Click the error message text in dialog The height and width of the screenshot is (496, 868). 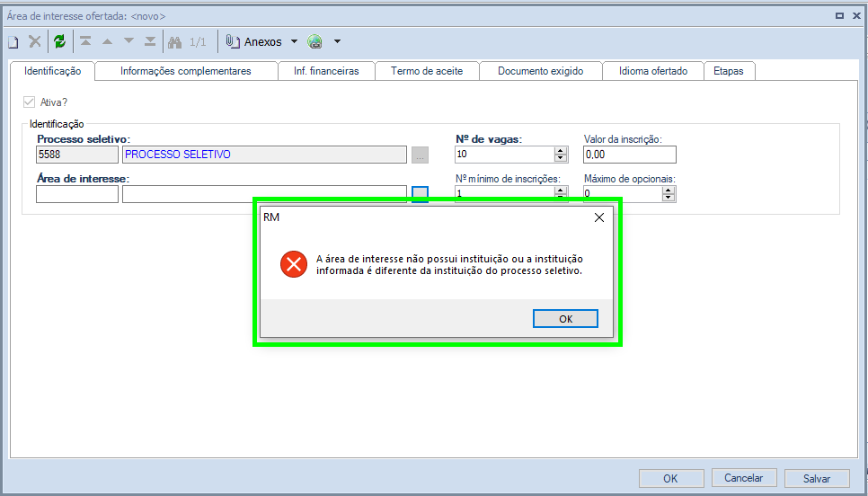pos(449,264)
